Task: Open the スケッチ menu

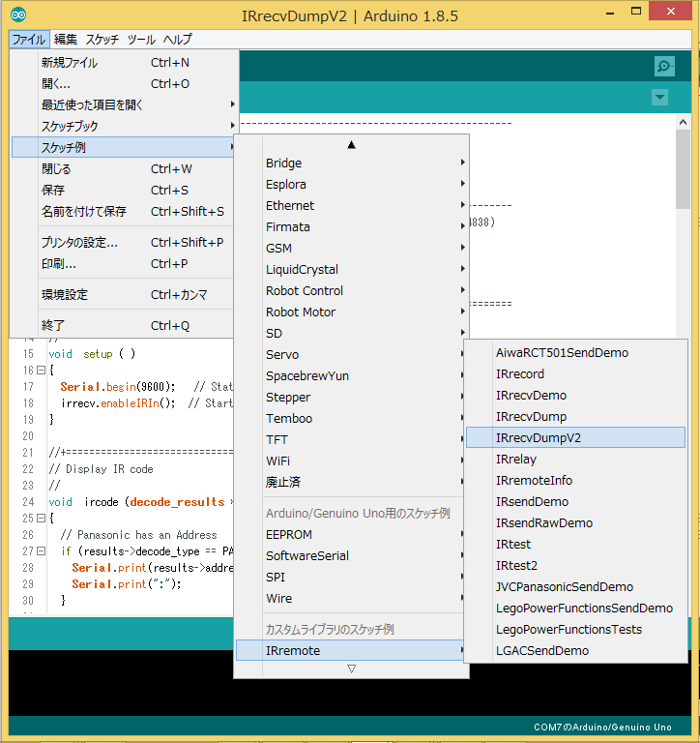Action: click(x=102, y=40)
